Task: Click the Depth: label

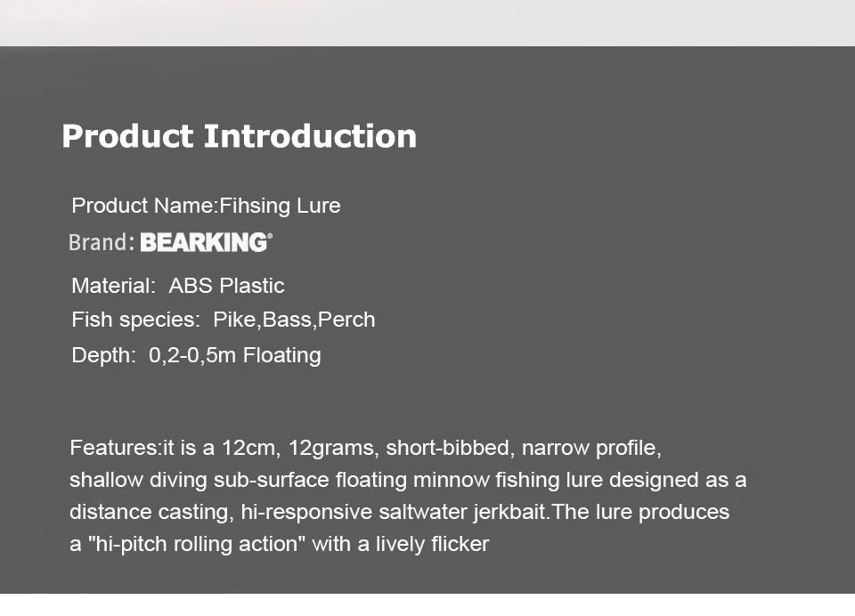Action: 103,355
